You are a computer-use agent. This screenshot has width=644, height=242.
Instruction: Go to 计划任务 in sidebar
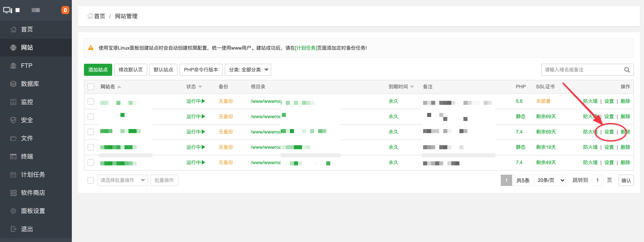pos(36,174)
